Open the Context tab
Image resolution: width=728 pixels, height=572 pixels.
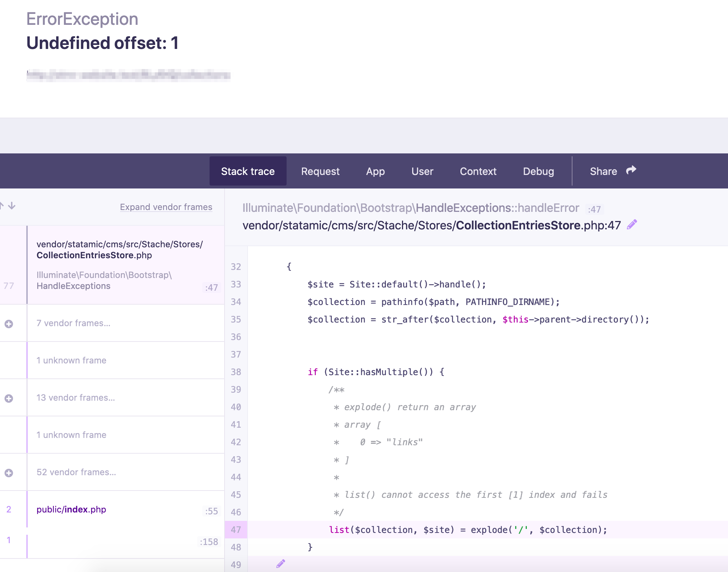tap(478, 171)
